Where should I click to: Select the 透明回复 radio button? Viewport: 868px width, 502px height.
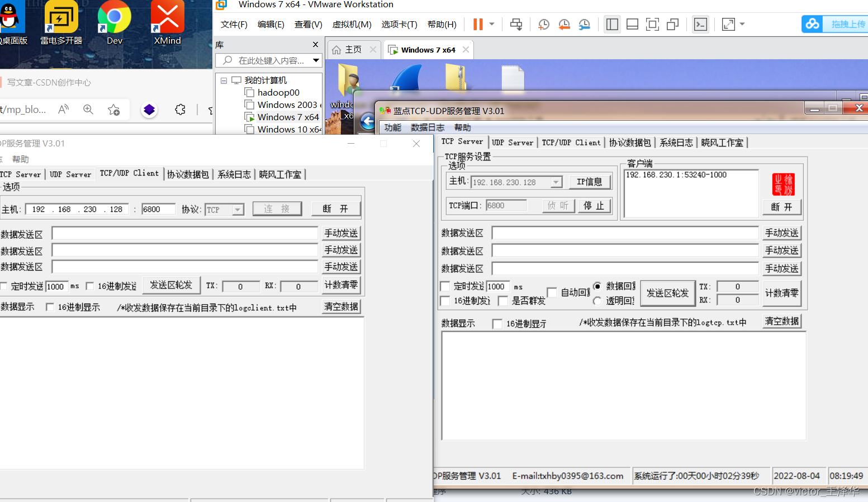pyautogui.click(x=597, y=301)
